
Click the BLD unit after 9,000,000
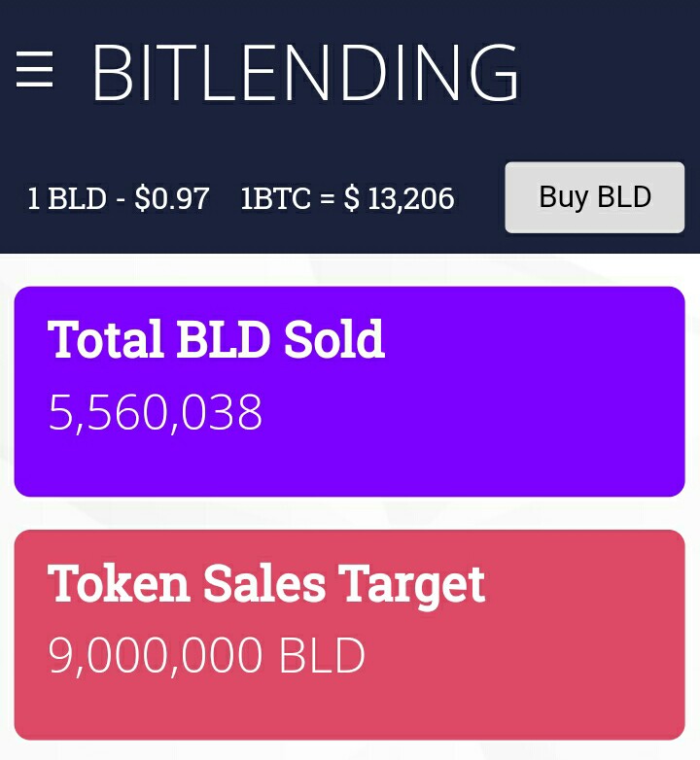[322, 656]
